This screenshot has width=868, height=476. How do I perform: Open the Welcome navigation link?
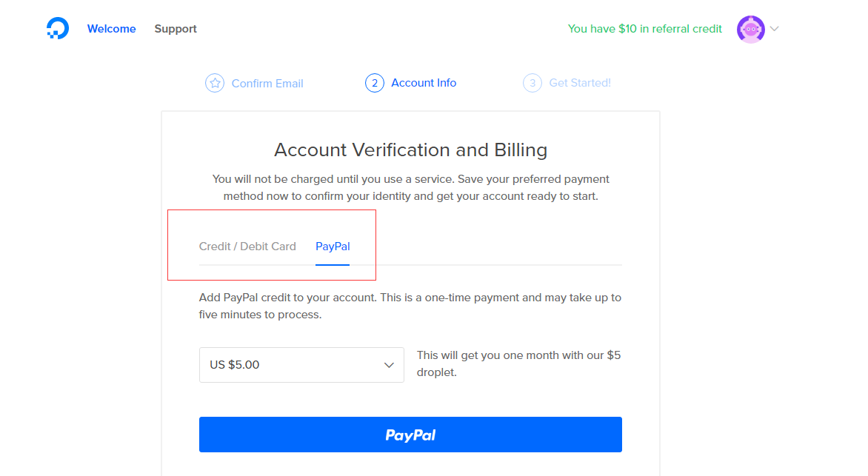click(x=111, y=29)
